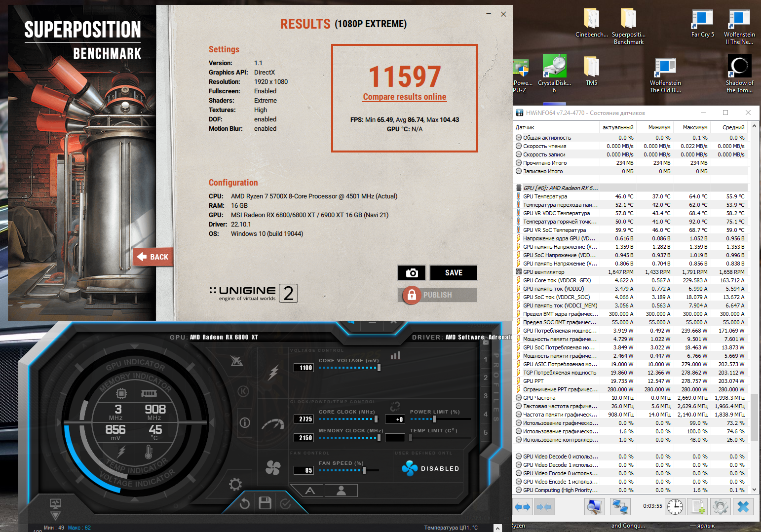This screenshot has width=761, height=532.
Task: Click the Средний column header
Action: click(x=729, y=127)
